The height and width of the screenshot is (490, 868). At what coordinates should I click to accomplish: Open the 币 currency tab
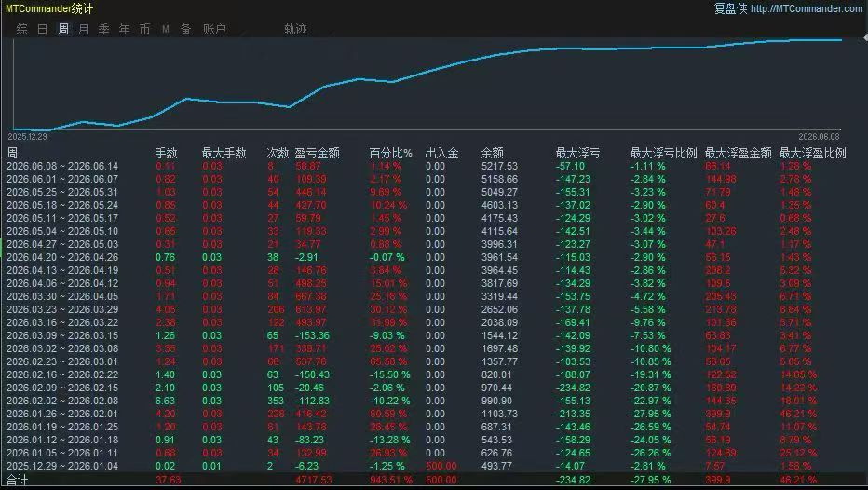[x=145, y=29]
